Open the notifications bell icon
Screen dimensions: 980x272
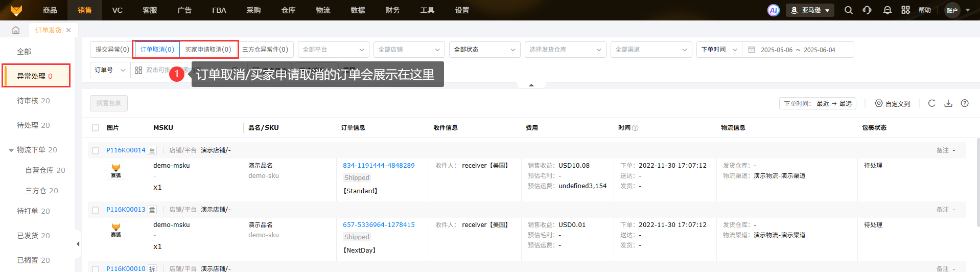click(x=888, y=10)
